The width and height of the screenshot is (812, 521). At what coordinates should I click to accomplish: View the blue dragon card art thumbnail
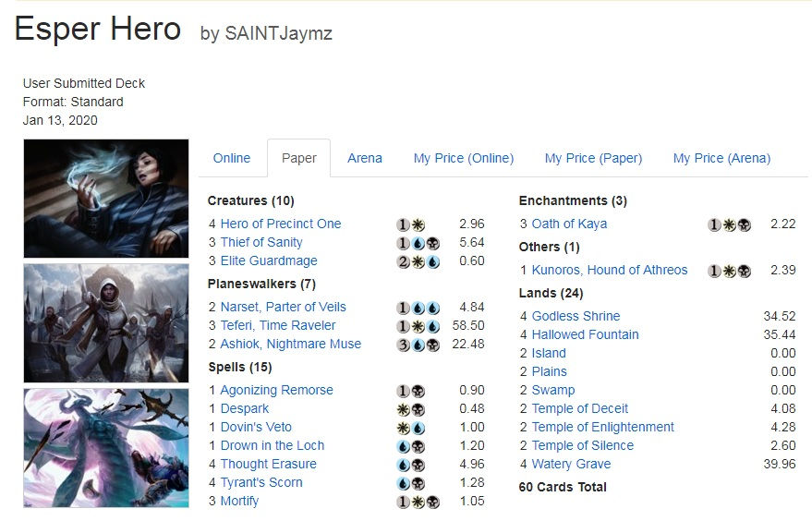[x=106, y=448]
